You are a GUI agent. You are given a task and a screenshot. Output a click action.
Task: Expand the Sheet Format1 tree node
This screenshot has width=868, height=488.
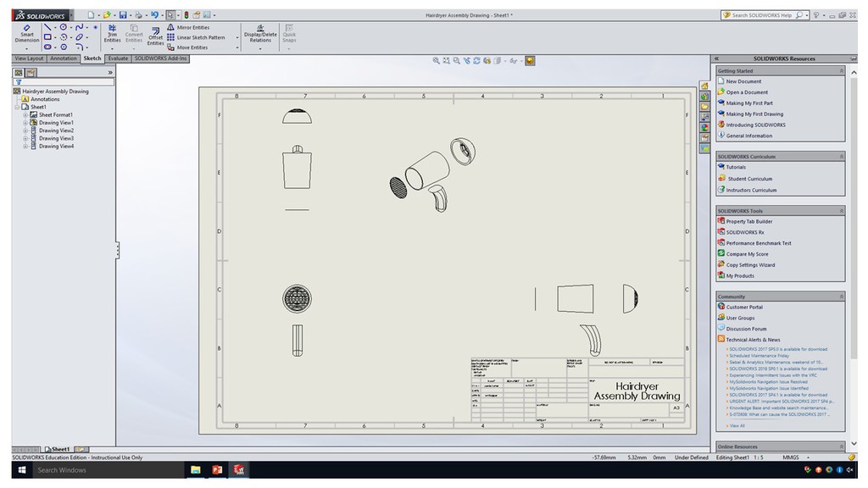[25, 114]
